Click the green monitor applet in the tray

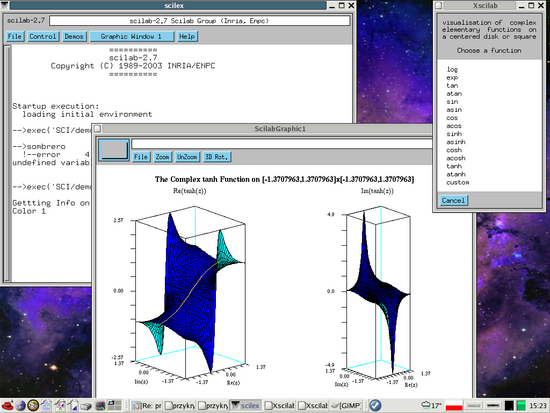(521, 406)
